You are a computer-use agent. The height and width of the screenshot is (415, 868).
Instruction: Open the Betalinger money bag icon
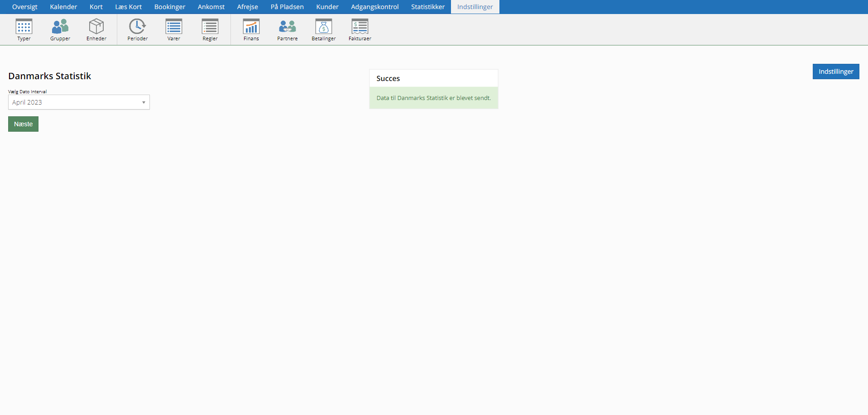click(324, 27)
